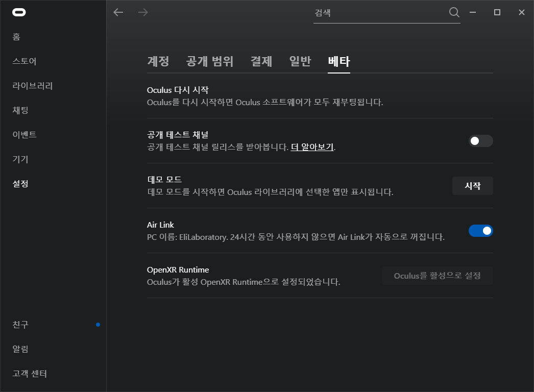Open the 일반 tab
The height and width of the screenshot is (392, 534).
click(x=300, y=61)
